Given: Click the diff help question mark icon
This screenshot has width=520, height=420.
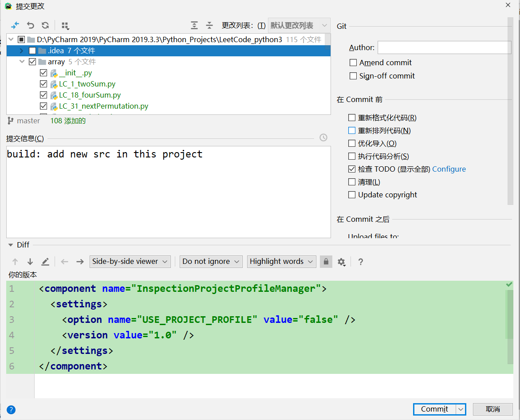Looking at the screenshot, I should pyautogui.click(x=361, y=262).
